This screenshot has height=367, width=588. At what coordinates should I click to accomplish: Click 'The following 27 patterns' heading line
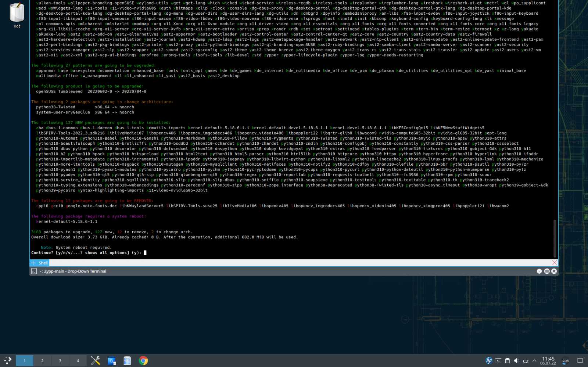coord(93,65)
